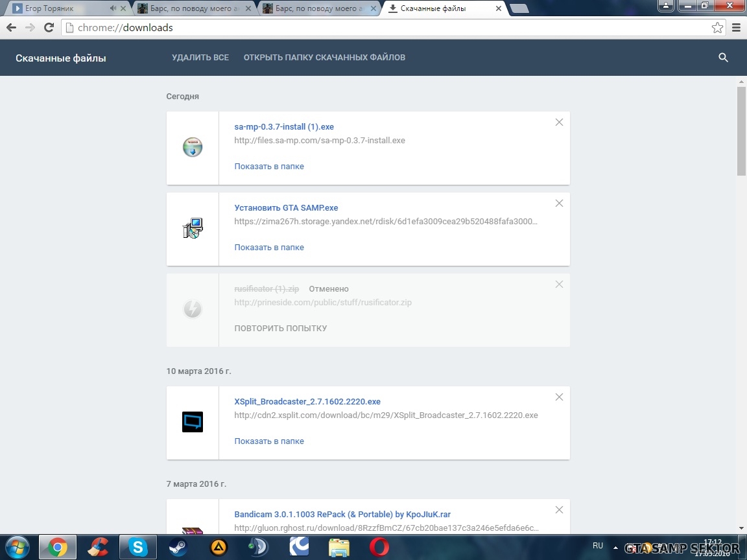This screenshot has height=560, width=747.
Task: Click the 10 марта 2016 г. date heading
Action: pos(198,371)
